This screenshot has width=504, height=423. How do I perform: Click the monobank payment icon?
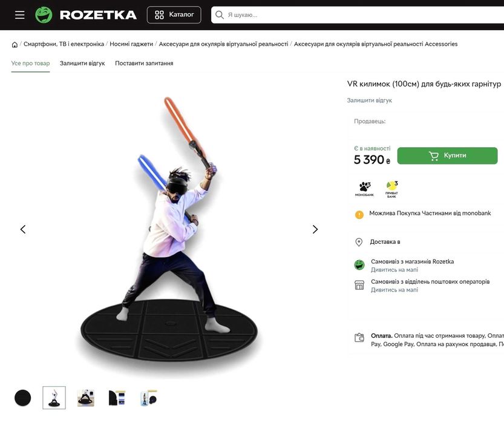point(364,189)
